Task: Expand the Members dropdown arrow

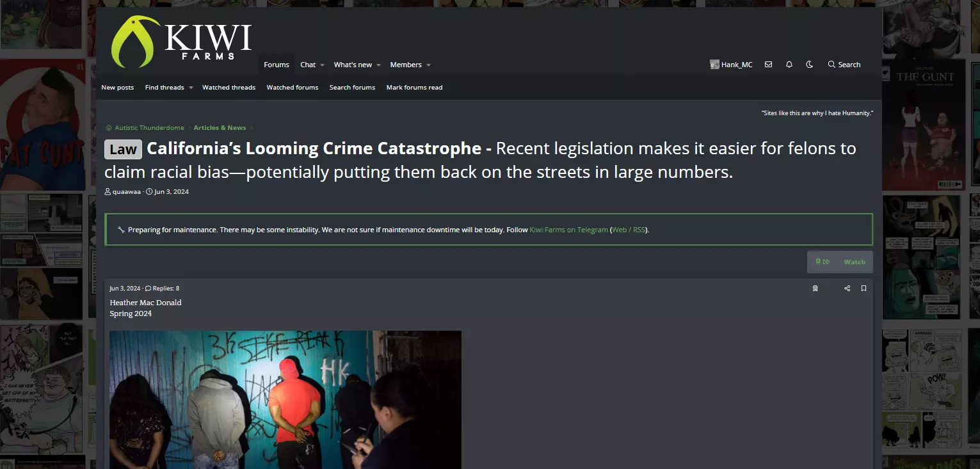Action: (x=428, y=65)
